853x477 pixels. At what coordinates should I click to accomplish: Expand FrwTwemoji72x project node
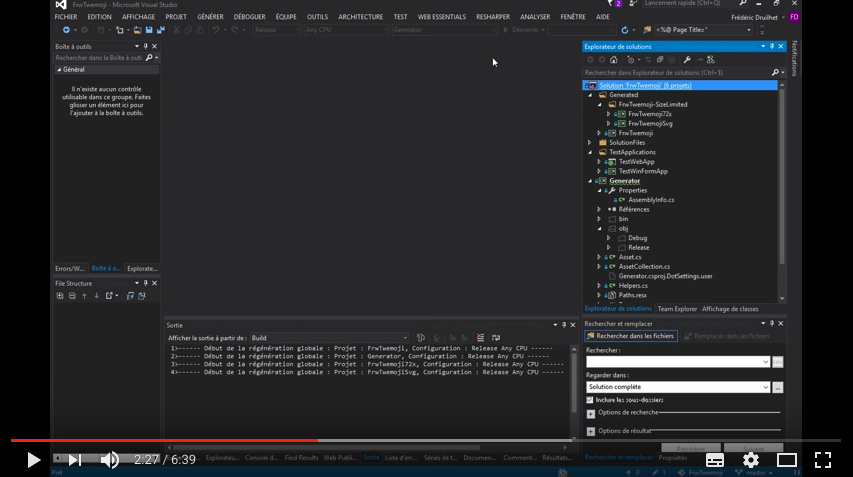[x=609, y=114]
